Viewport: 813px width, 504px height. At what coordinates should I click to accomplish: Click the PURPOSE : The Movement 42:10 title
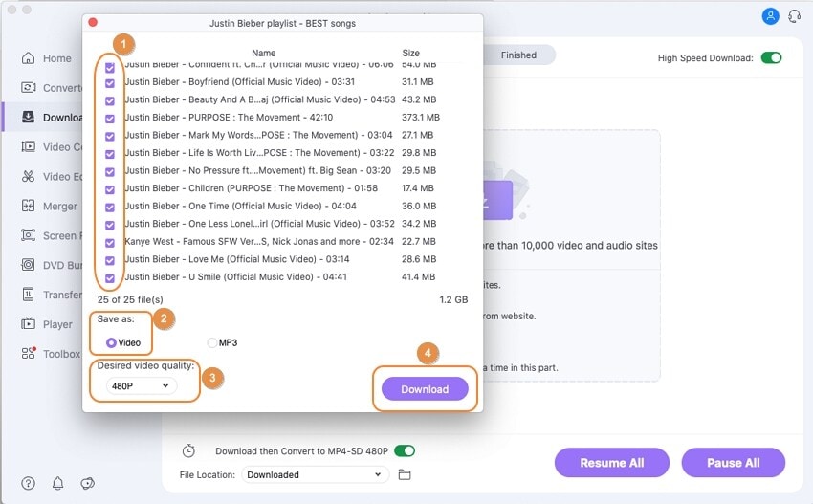click(x=229, y=118)
